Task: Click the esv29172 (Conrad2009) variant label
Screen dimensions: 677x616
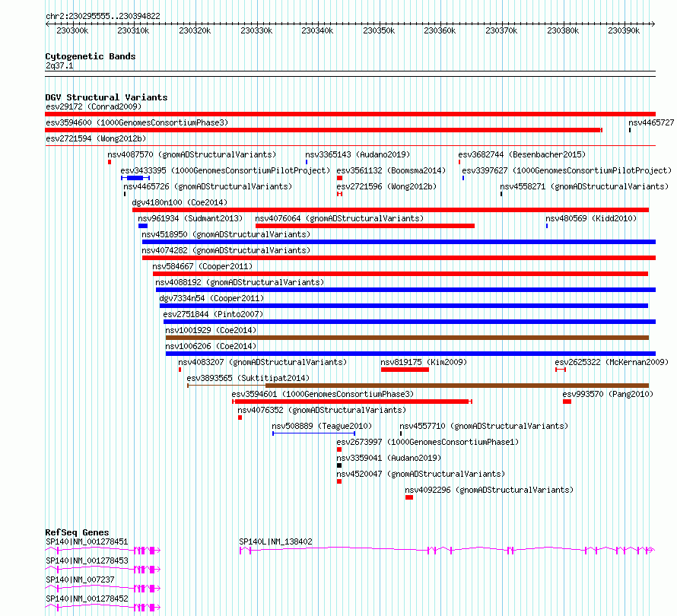Action: (94, 106)
